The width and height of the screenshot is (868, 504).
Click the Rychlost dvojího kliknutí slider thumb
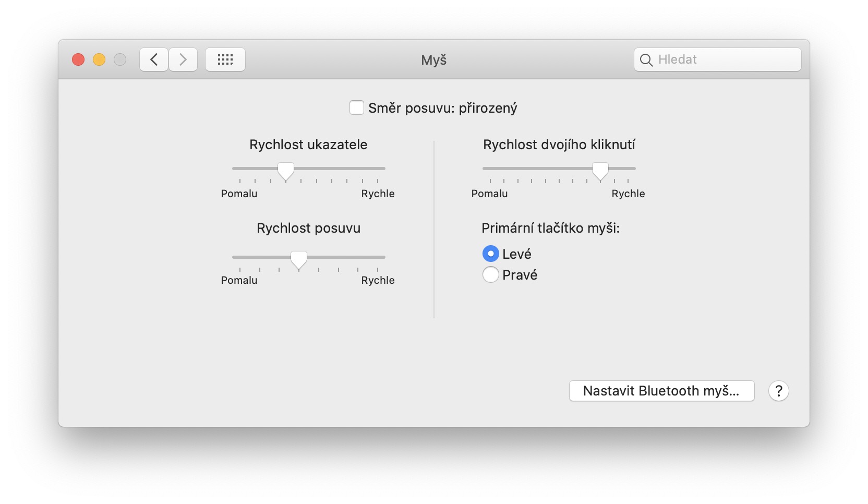[600, 170]
